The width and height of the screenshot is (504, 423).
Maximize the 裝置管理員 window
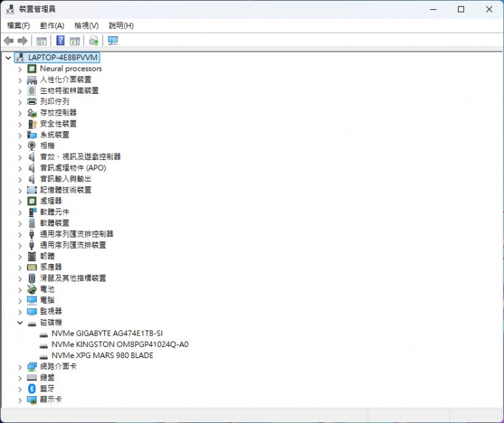pyautogui.click(x=461, y=9)
